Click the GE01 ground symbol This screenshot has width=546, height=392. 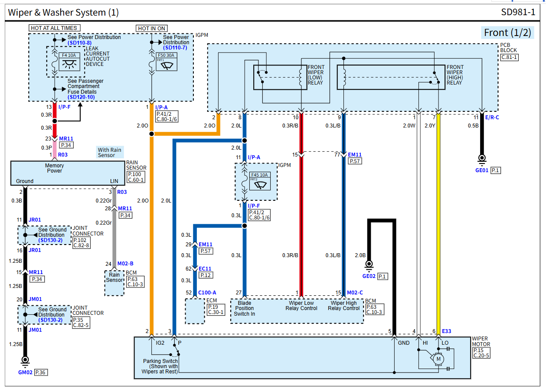click(x=481, y=159)
